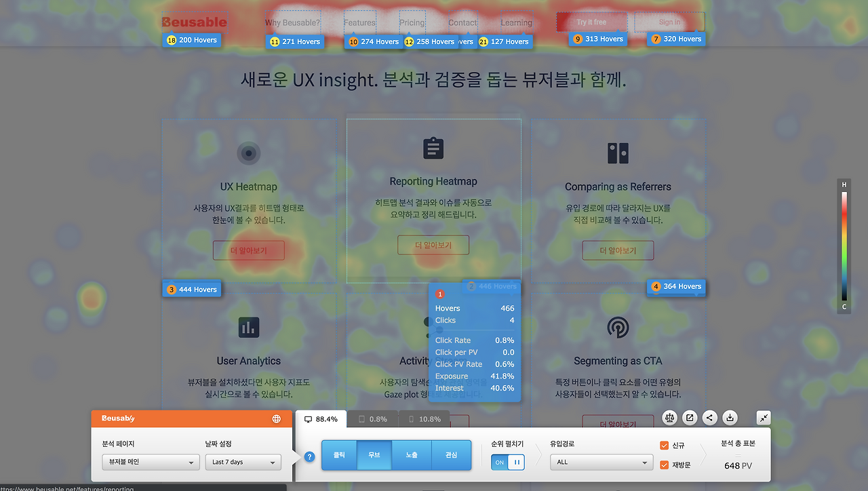Open the Features nav link
Image resolution: width=868 pixels, height=491 pixels.
point(359,22)
